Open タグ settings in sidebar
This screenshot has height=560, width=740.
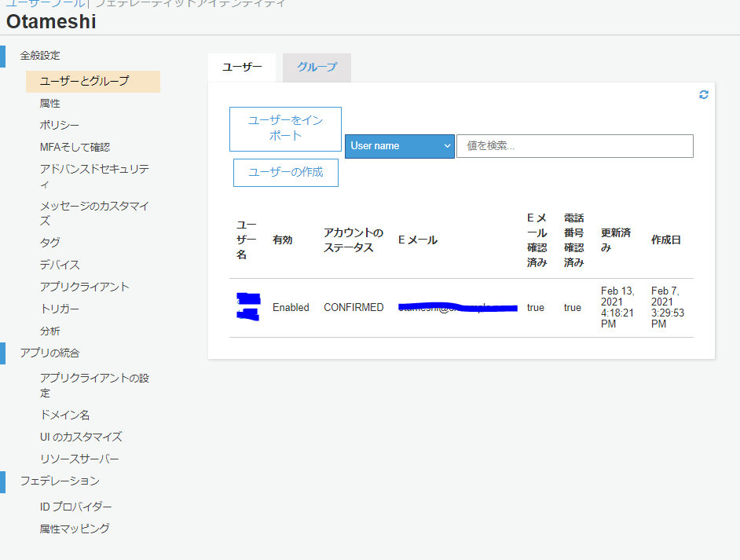50,243
